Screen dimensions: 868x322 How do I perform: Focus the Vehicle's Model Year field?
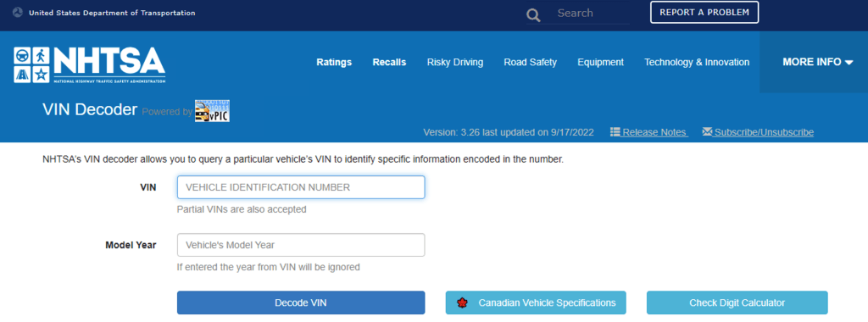(x=301, y=245)
